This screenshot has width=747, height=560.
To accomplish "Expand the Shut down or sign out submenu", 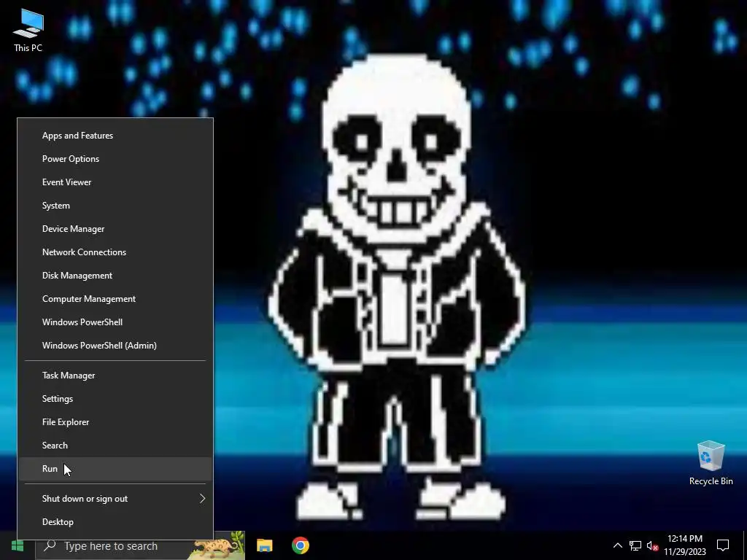I will pyautogui.click(x=115, y=499).
